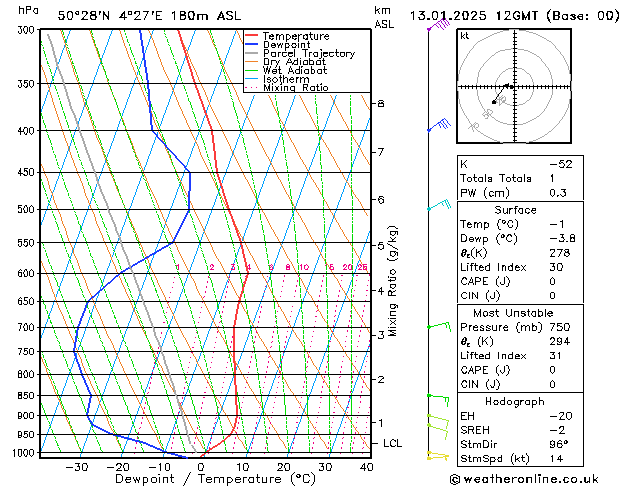Click the surface Dewp value '-3.8'

(x=562, y=239)
